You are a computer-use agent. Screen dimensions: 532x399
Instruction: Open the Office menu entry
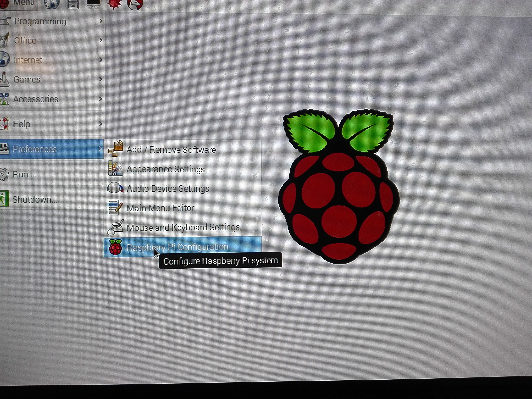click(x=52, y=40)
